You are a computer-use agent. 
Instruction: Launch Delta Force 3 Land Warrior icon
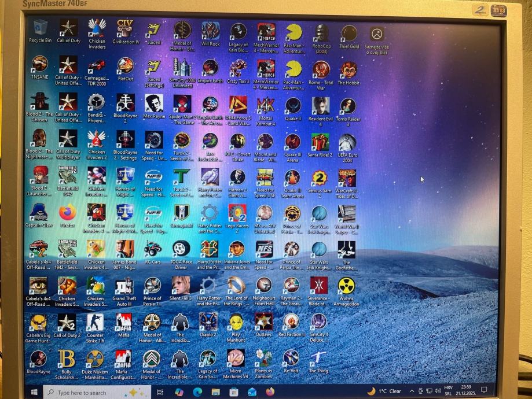click(x=238, y=111)
